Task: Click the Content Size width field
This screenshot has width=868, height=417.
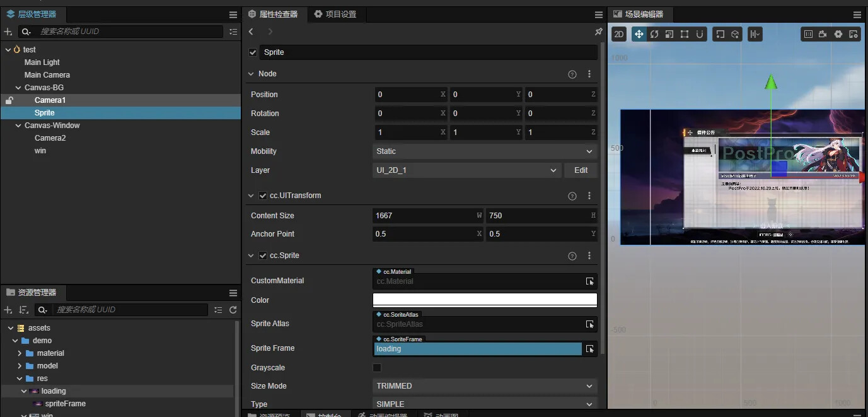Action: (429, 216)
